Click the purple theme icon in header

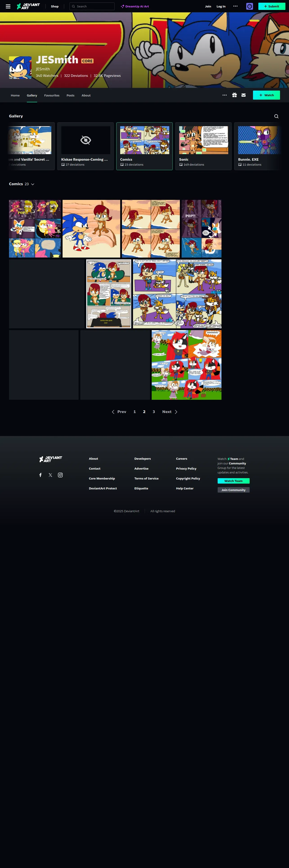coord(250,6)
